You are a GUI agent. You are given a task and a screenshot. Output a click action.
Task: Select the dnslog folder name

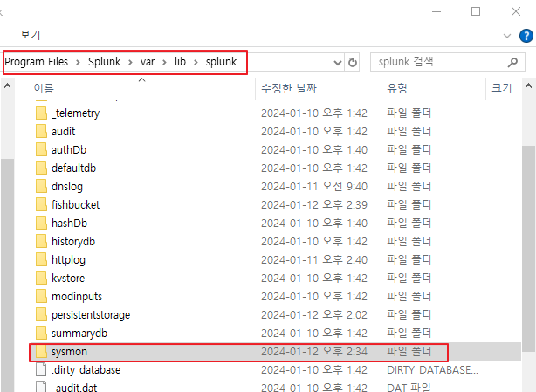[67, 187]
